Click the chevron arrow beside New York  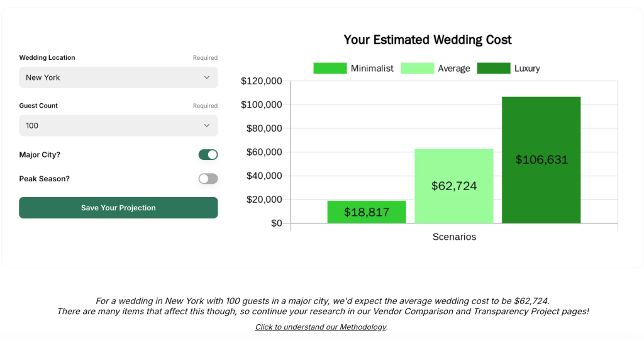(x=206, y=77)
